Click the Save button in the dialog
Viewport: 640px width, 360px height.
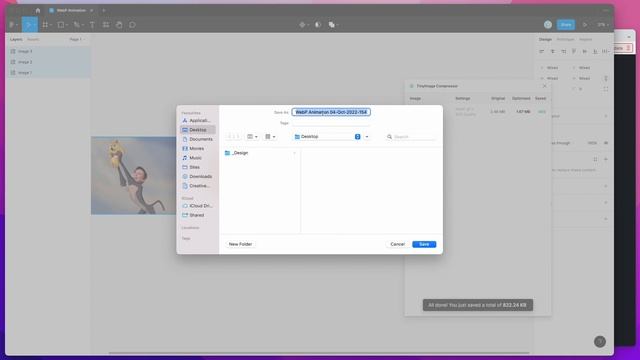pos(424,244)
